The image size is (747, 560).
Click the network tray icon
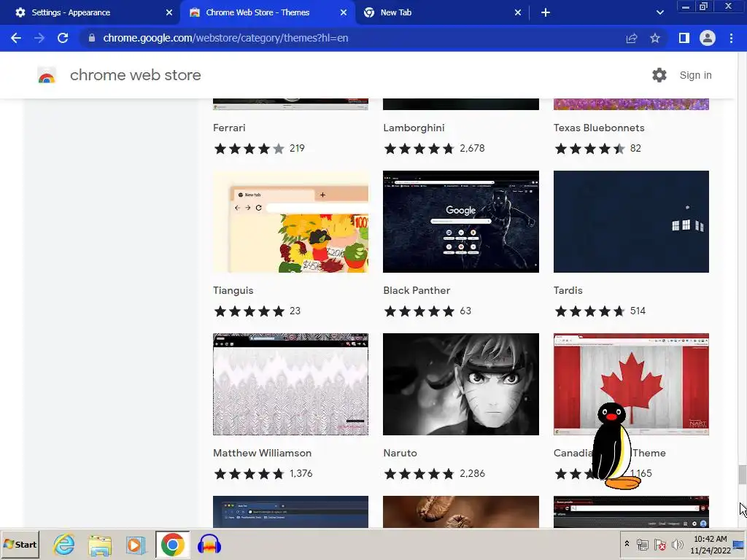pyautogui.click(x=642, y=545)
